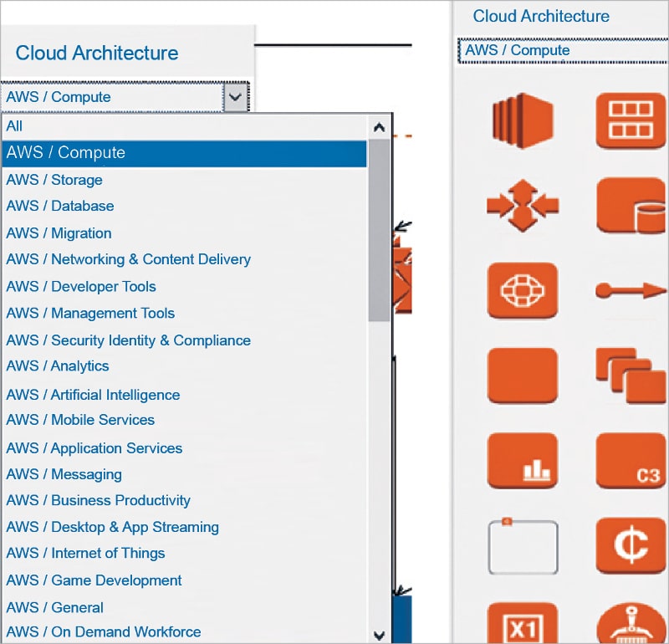Collapse the AWS / Compute dropdown arrow
Image resolution: width=669 pixels, height=644 pixels.
[x=236, y=97]
